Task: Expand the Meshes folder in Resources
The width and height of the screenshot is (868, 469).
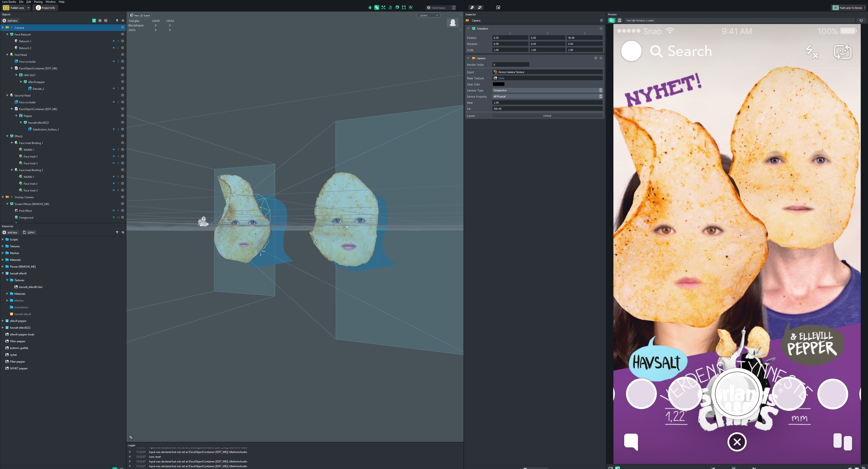Action: click(x=3, y=253)
